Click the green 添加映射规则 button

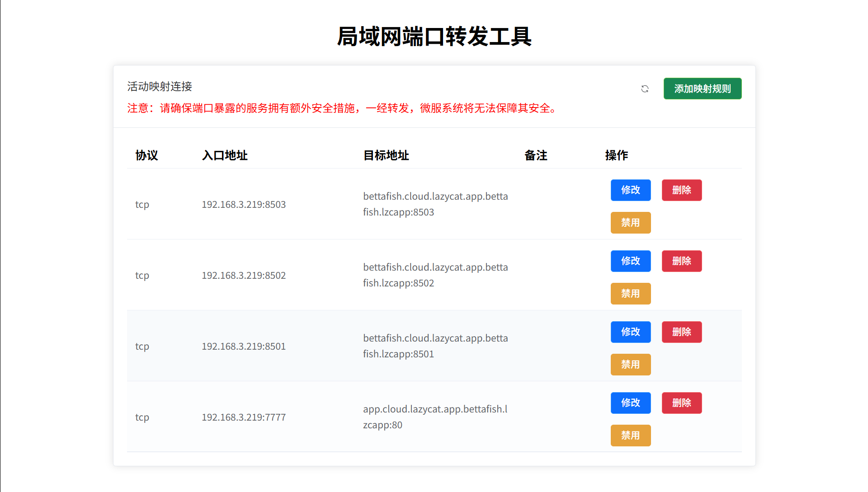703,89
